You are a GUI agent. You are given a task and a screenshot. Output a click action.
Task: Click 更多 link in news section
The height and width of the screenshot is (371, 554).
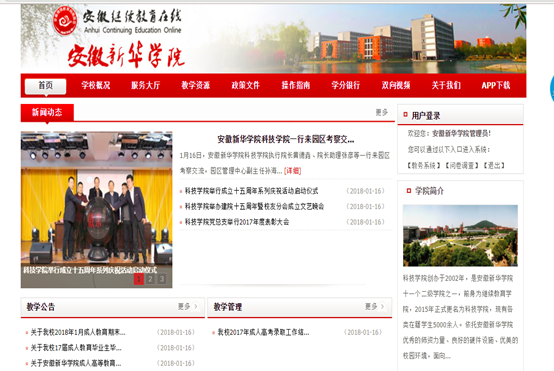pyautogui.click(x=382, y=112)
